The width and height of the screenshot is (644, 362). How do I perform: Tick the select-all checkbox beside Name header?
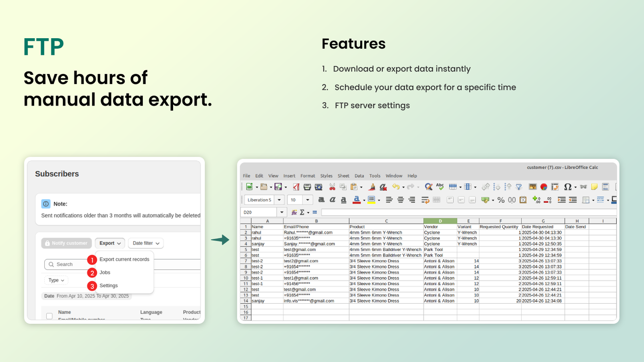[49, 316]
